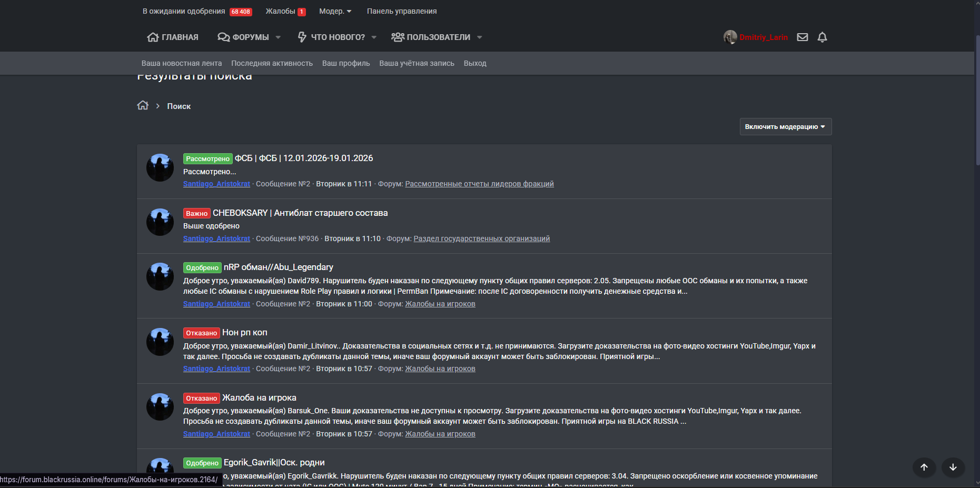The image size is (980, 488).
Task: Open Santiago_Aristokrat under ФСБ result
Action: coord(216,184)
